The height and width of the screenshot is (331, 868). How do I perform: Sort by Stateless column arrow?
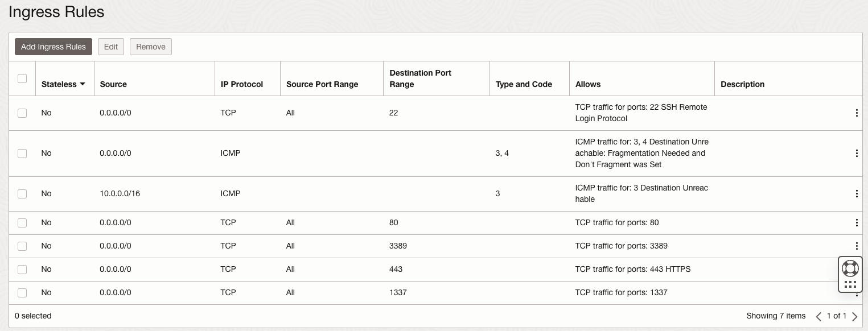coord(83,84)
